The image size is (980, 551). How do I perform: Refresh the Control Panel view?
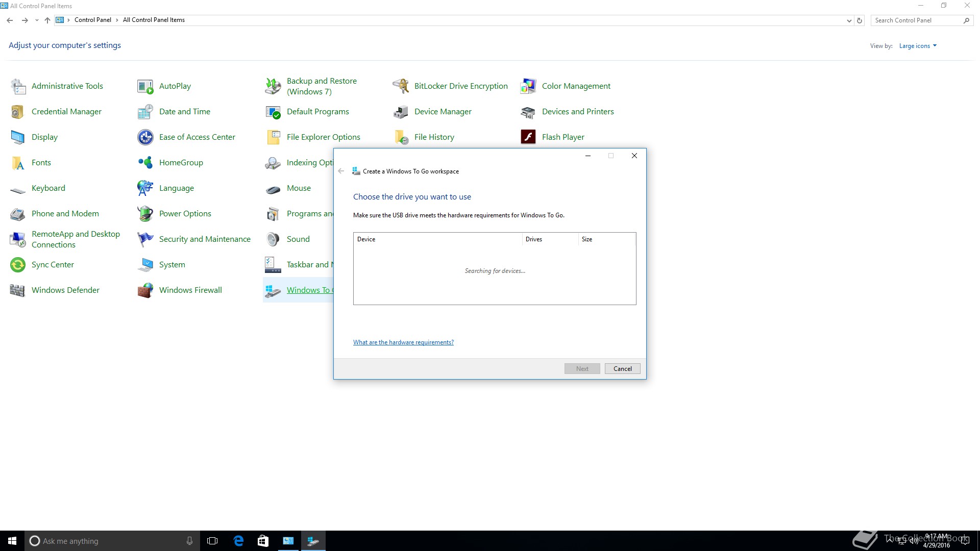(860, 20)
